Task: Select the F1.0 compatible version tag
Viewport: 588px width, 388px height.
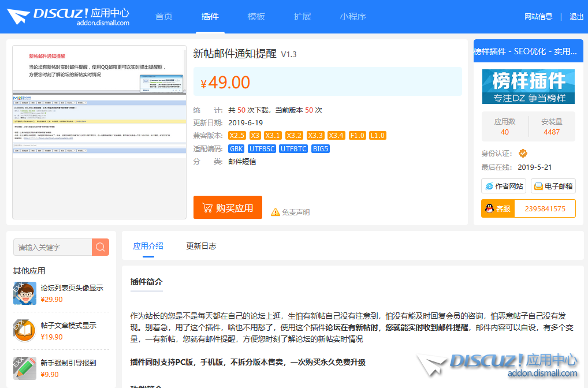Action: pos(357,135)
